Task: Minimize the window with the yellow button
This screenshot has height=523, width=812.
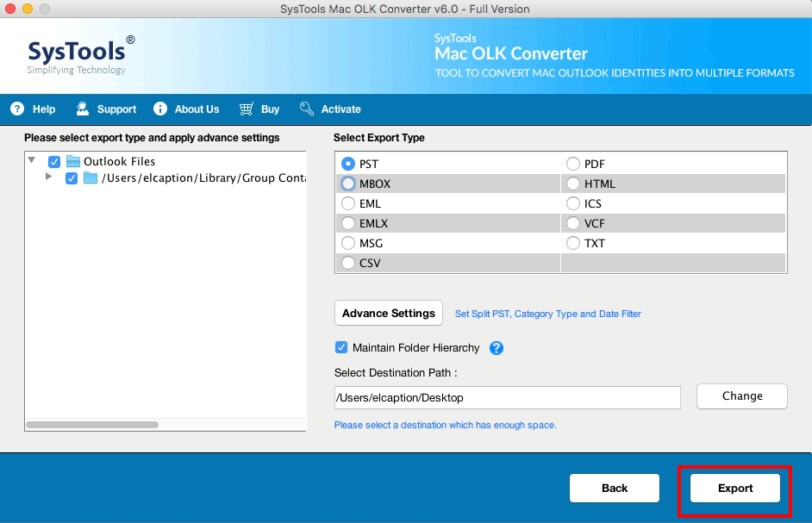Action: pos(28,9)
